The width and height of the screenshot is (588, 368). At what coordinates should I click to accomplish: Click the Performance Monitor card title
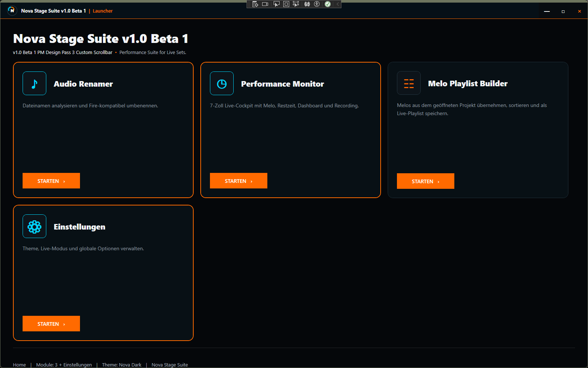pos(283,84)
